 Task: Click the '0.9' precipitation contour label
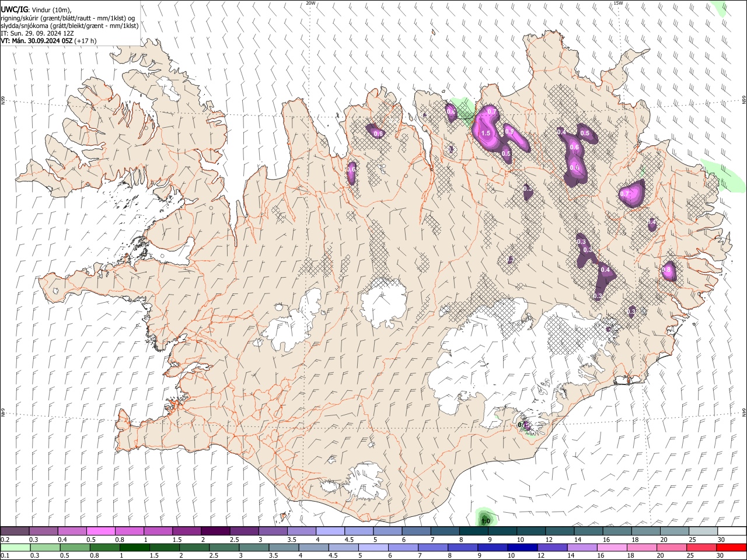509,131
